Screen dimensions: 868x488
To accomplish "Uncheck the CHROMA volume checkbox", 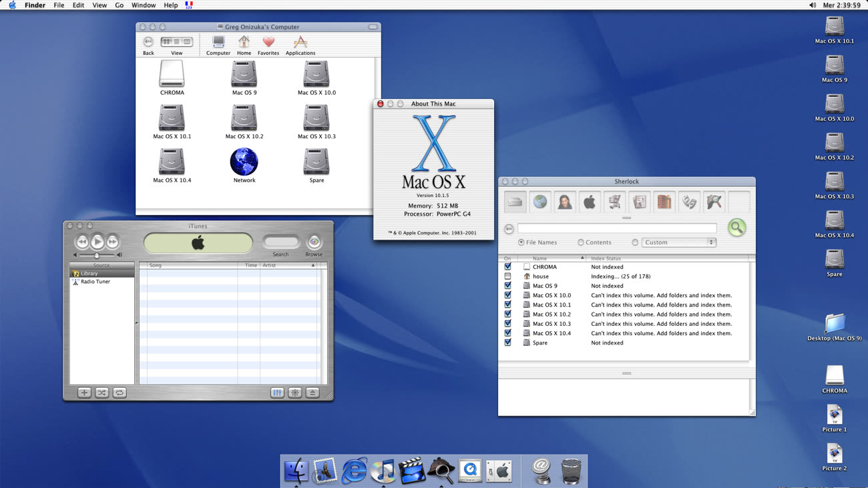I will (507, 267).
